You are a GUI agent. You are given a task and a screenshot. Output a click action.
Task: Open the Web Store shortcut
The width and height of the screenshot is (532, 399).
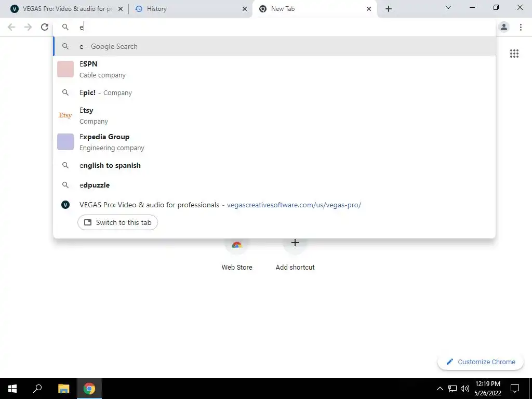coord(237,255)
